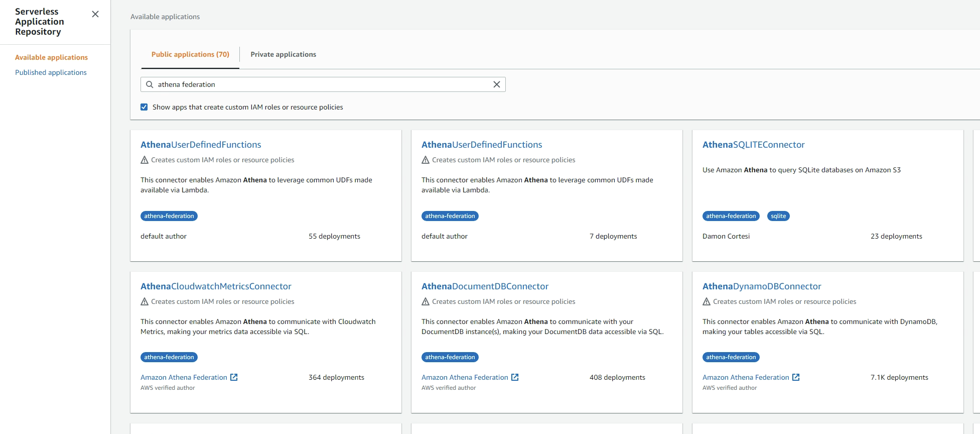Image resolution: width=980 pixels, height=434 pixels.
Task: Open AthenaUserDefinedFunctions with 55 deployments
Action: (x=201, y=145)
